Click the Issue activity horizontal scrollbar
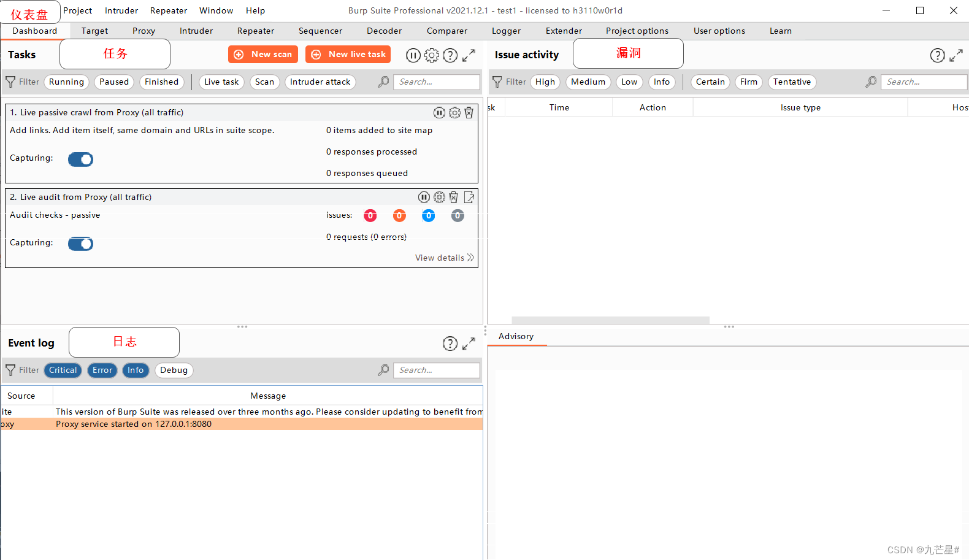The height and width of the screenshot is (560, 969). pyautogui.click(x=610, y=320)
